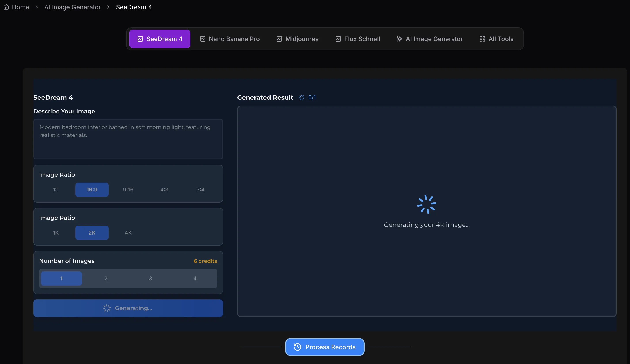Viewport: 630px width, 364px height.
Task: Click the home icon in the breadcrumb
Action: (x=6, y=7)
